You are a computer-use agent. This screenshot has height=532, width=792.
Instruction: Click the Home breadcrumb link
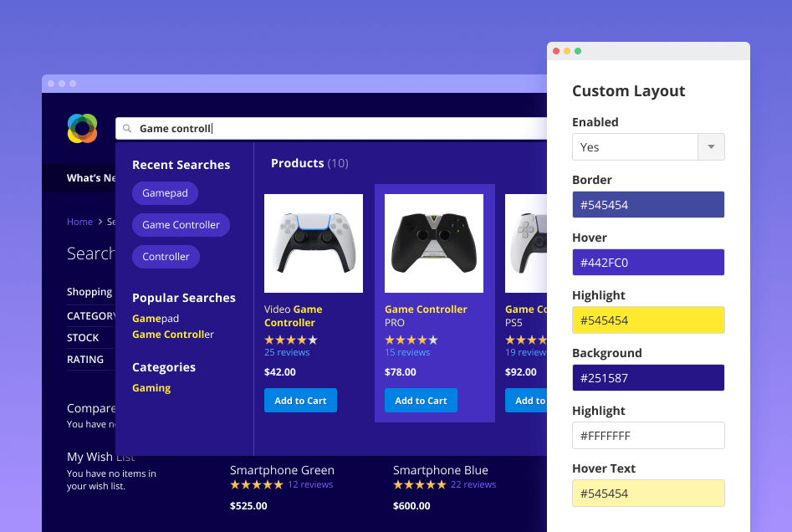(79, 222)
